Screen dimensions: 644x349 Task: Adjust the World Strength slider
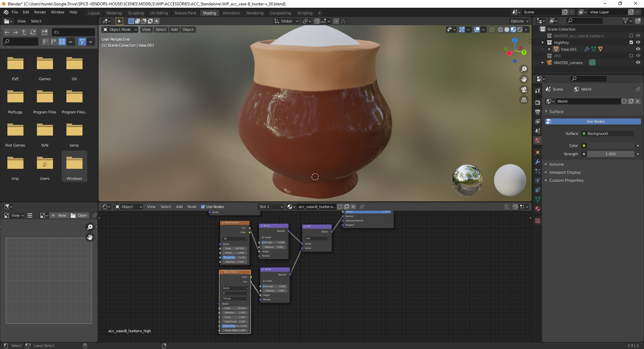pyautogui.click(x=610, y=154)
